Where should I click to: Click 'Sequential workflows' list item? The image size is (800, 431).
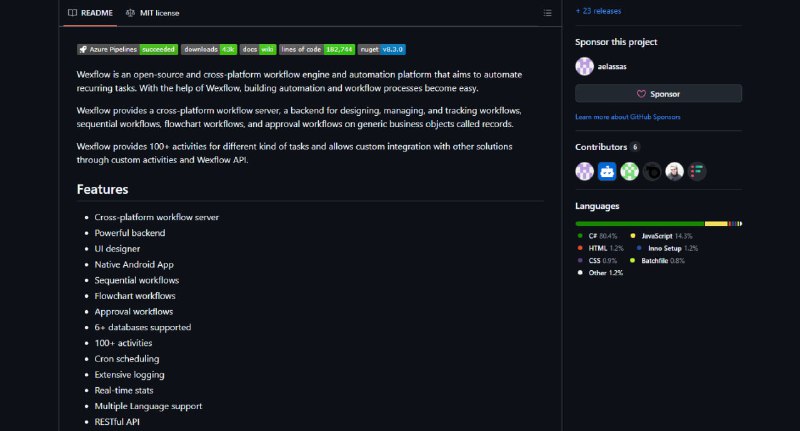click(x=137, y=281)
